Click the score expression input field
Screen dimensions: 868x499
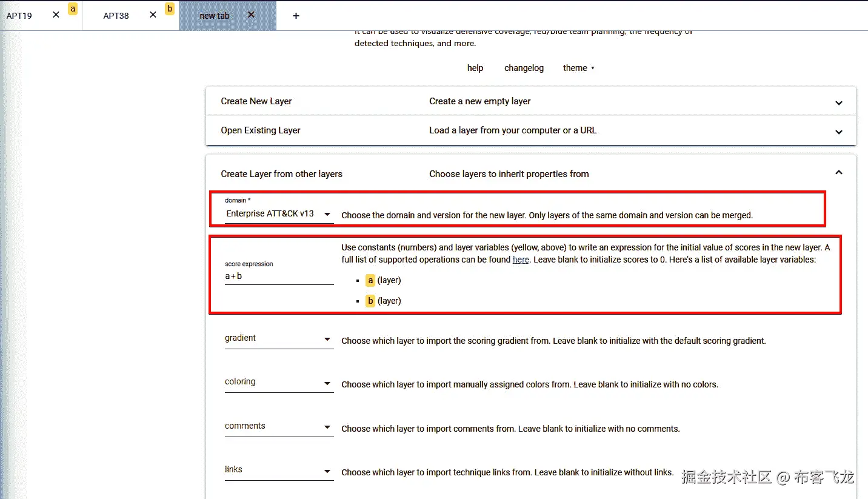tap(279, 276)
